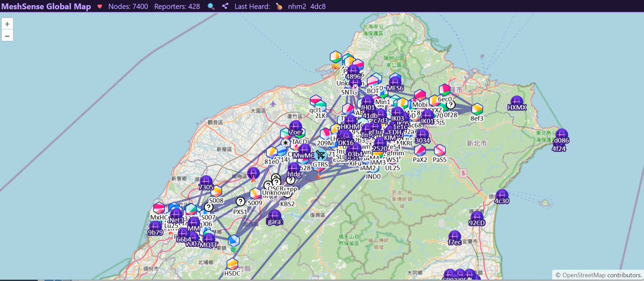Click the Nodes: 7400 counter

(128, 6)
